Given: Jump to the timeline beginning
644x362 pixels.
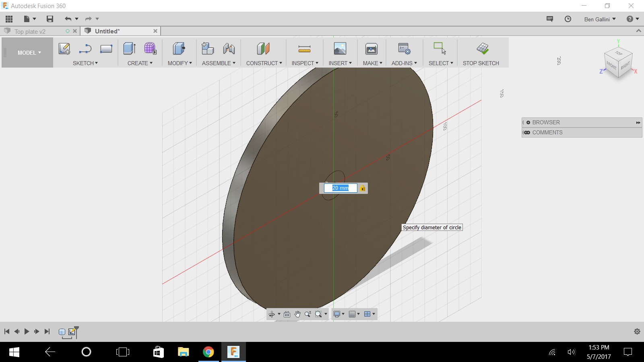Looking at the screenshot, I should tap(7, 331).
